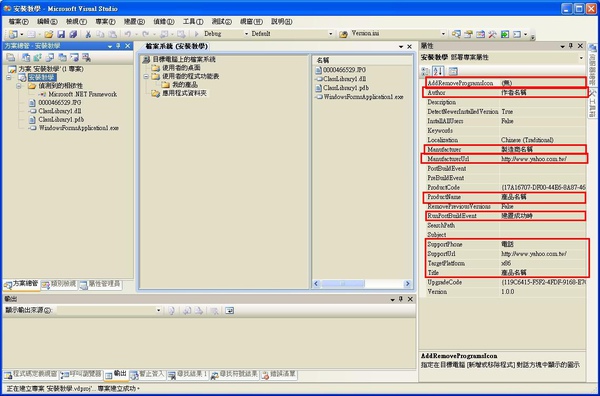Viewport: 600px width, 396px height.
Task: Open the Version.ini find combo box
Action: pyautogui.click(x=398, y=34)
